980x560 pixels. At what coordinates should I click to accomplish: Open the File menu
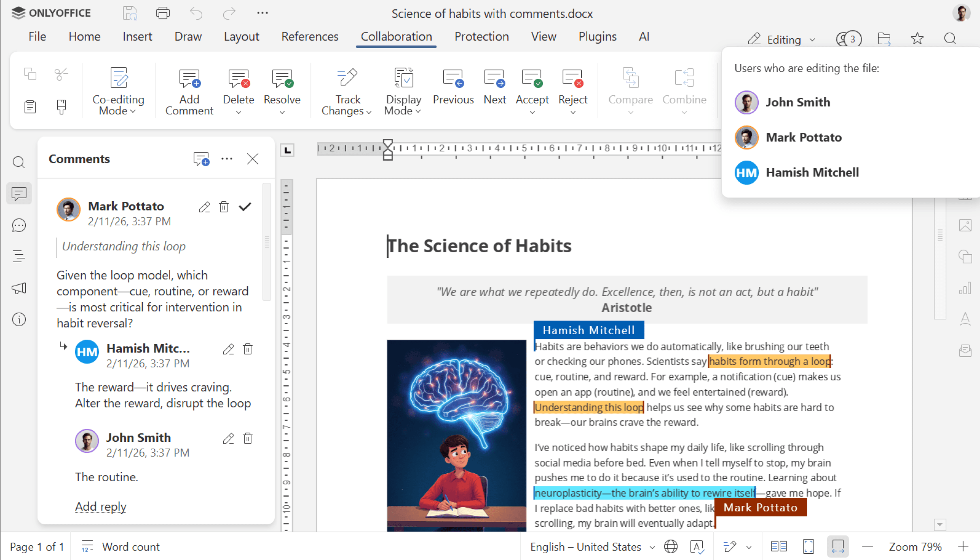point(37,36)
